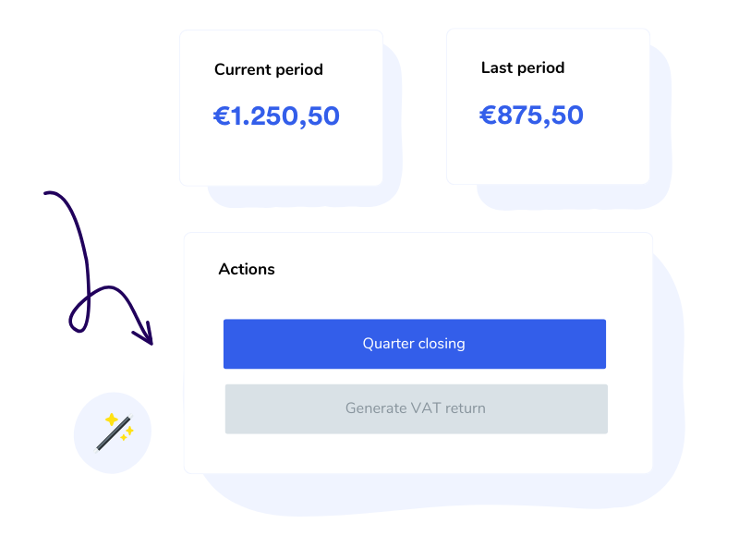Click the euro sign in the Current period amount
This screenshot has width=739, height=560.
click(x=222, y=116)
